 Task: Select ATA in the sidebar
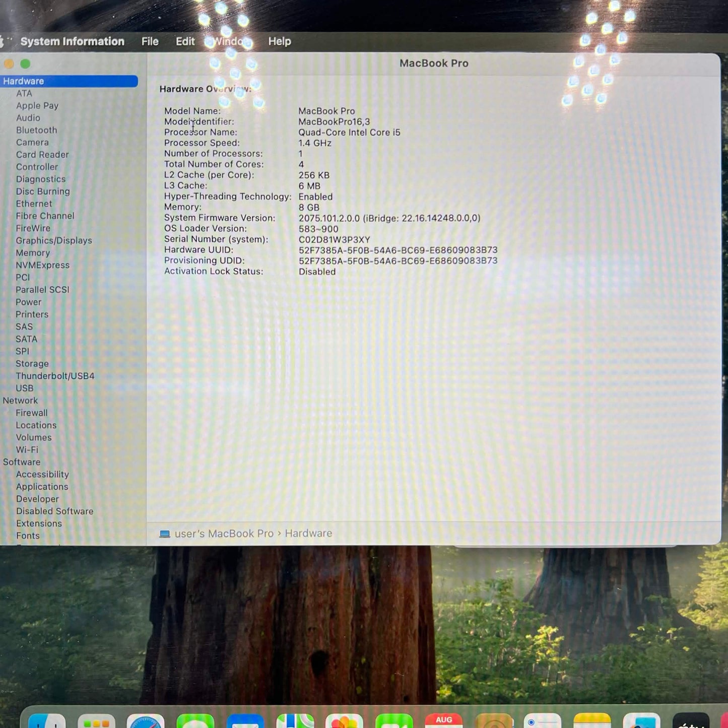tap(24, 93)
